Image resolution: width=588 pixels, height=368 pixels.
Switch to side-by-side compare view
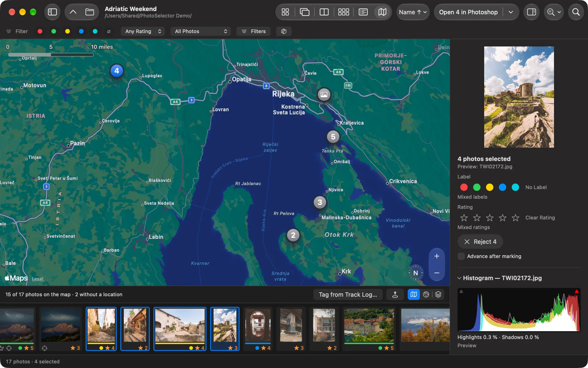(324, 12)
